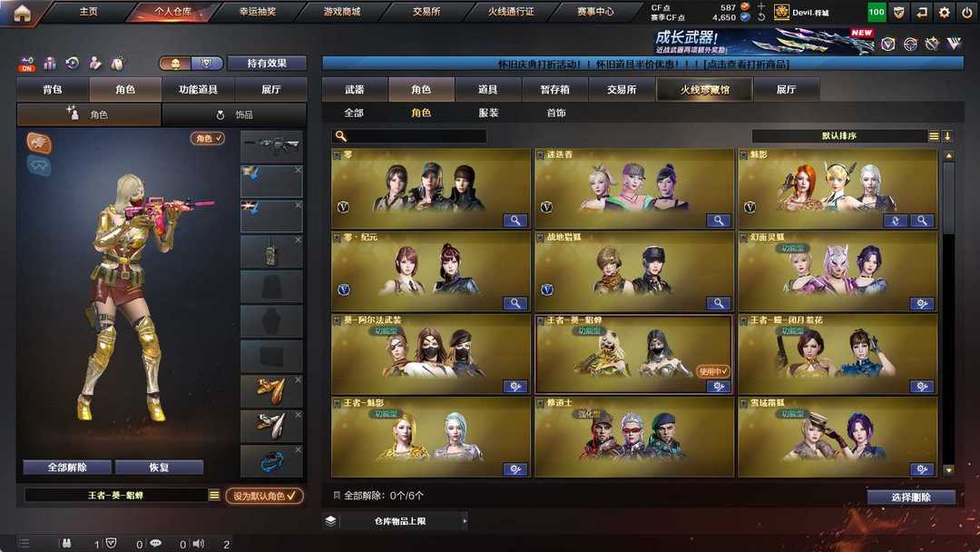Viewport: 980px width, 552px height.
Task: Open magnifier preview on 零 character card
Action: (x=515, y=220)
